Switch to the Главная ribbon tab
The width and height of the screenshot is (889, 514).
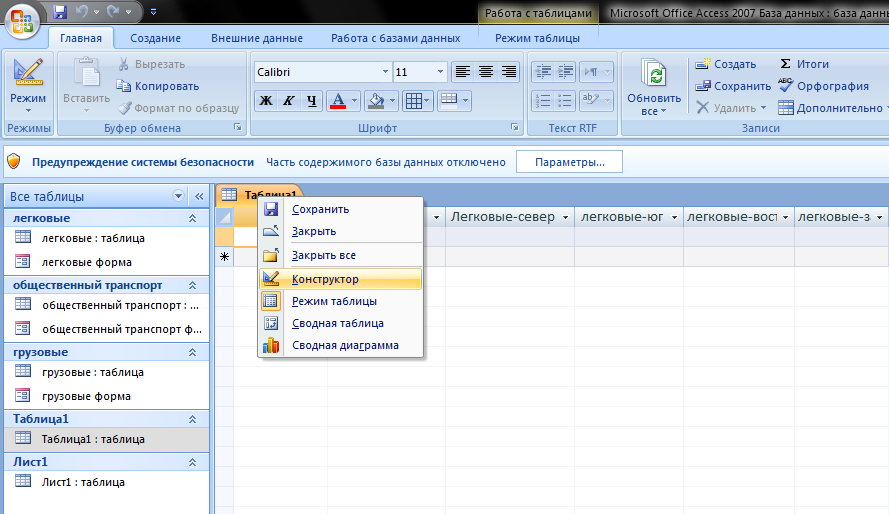(81, 38)
